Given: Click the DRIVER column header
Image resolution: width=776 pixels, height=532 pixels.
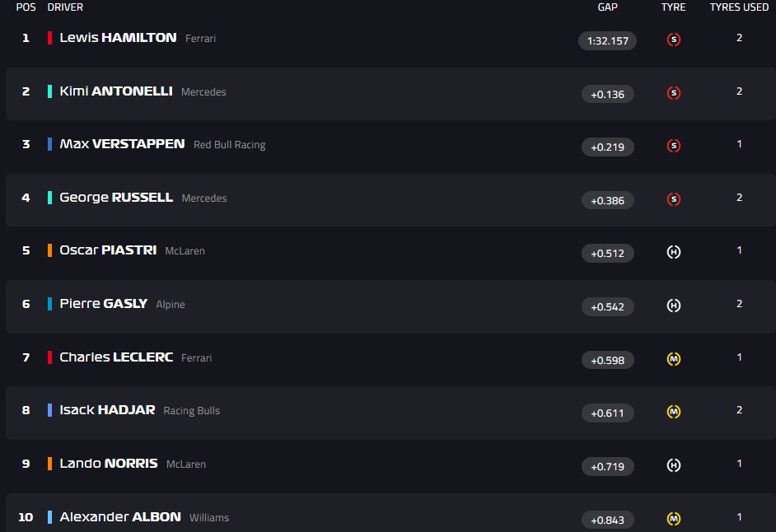Looking at the screenshot, I should coord(65,7).
